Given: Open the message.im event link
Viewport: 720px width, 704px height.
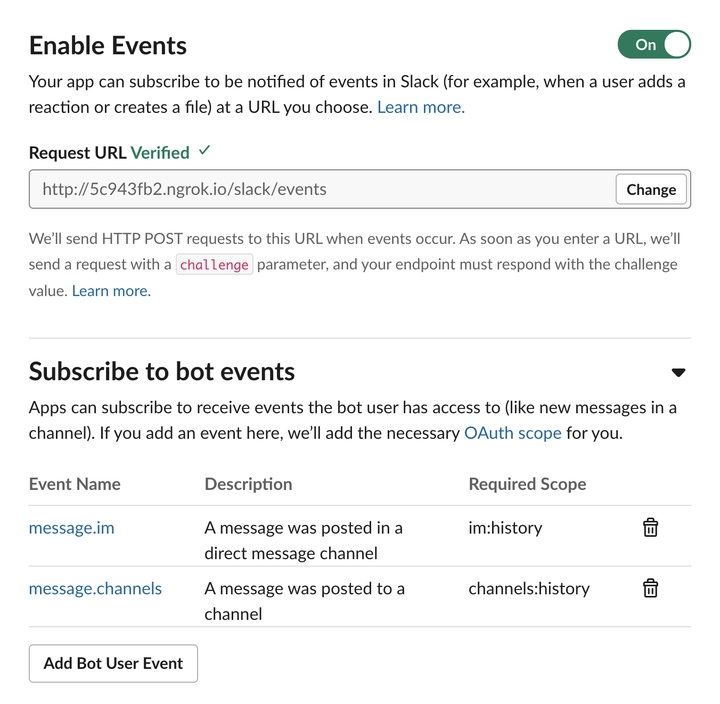Looking at the screenshot, I should pos(72,528).
